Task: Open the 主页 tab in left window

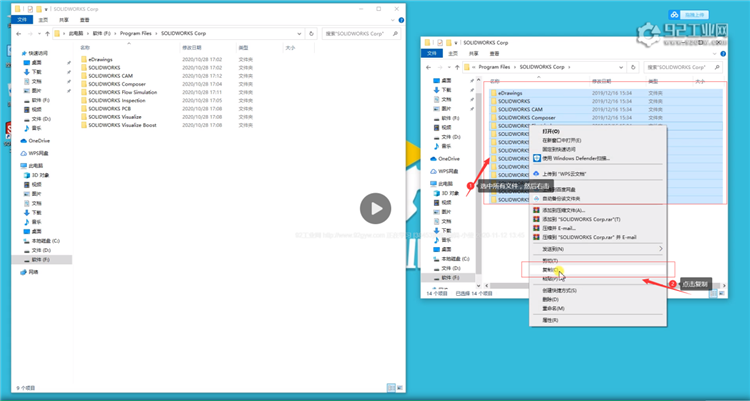Action: point(43,20)
